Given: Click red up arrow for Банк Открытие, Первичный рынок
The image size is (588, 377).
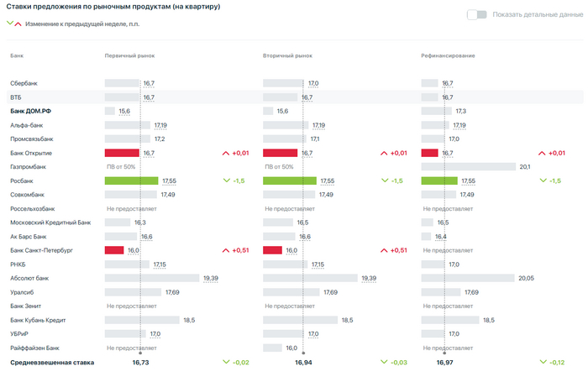Looking at the screenshot, I should point(225,154).
